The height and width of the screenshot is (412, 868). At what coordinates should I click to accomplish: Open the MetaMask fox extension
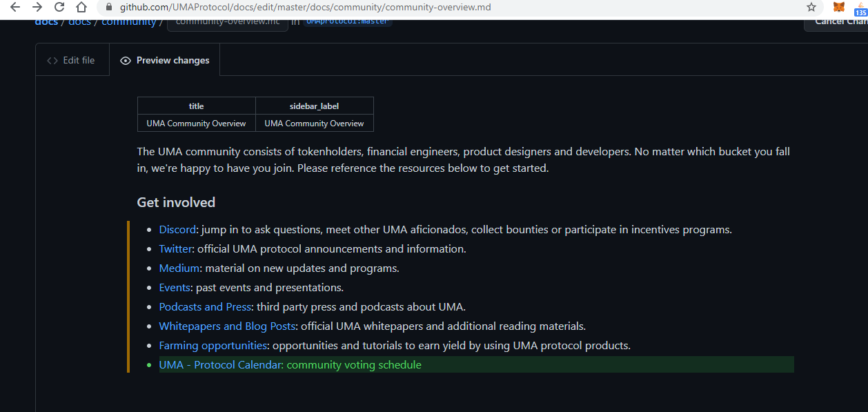[838, 8]
